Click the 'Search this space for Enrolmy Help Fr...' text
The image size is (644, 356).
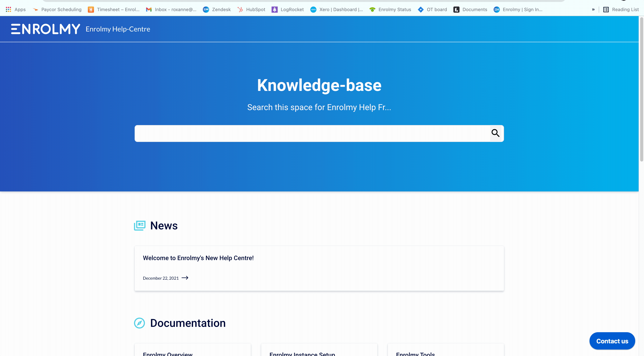319,107
